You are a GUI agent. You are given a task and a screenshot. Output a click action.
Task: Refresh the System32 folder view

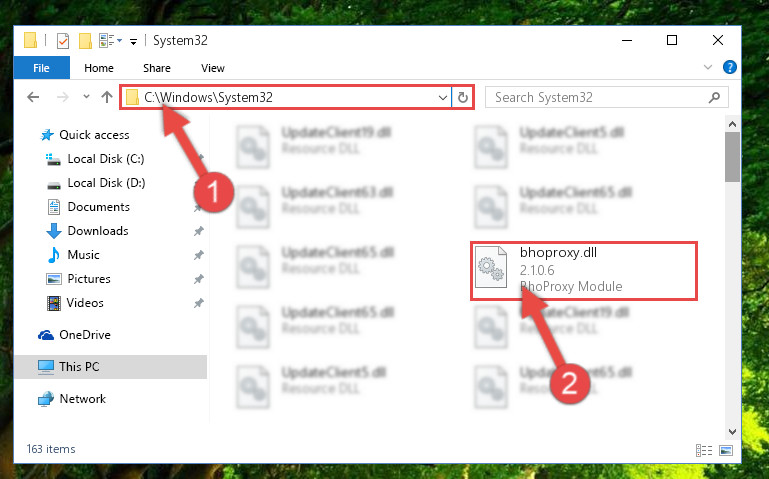(462, 97)
